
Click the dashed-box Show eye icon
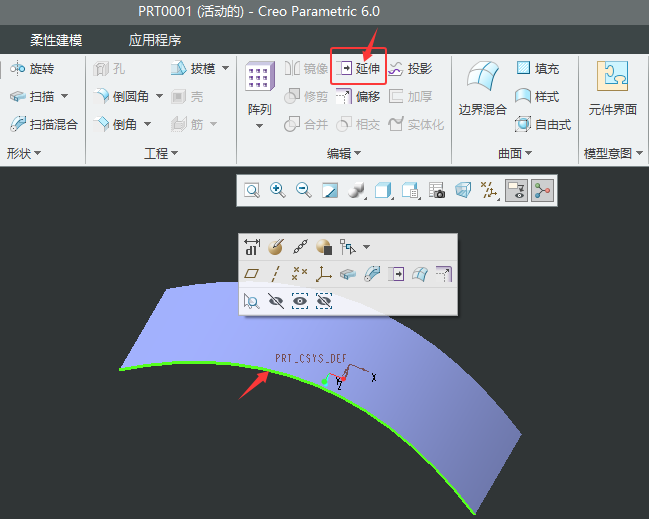tap(300, 301)
